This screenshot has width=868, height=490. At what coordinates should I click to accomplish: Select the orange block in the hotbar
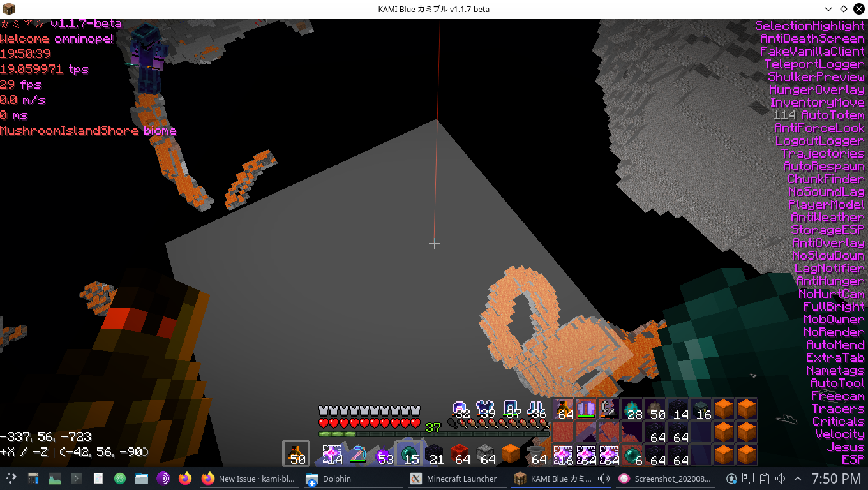(x=511, y=454)
